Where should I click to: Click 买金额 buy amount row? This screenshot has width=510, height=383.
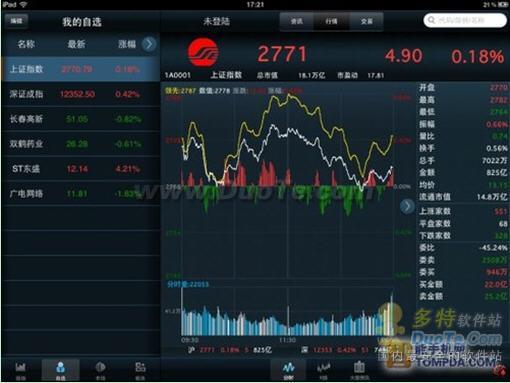point(463,284)
